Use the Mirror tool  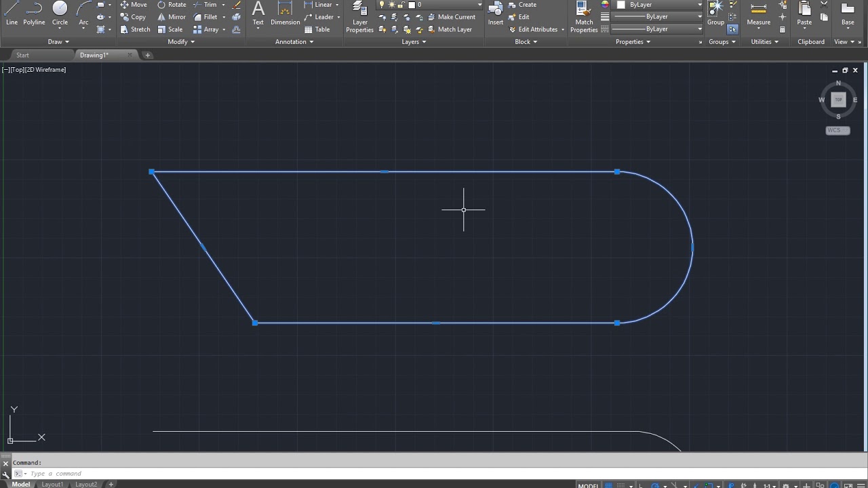[172, 17]
